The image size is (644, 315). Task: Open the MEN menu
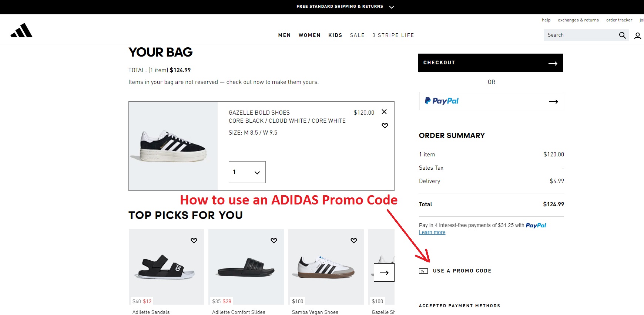[x=284, y=35]
